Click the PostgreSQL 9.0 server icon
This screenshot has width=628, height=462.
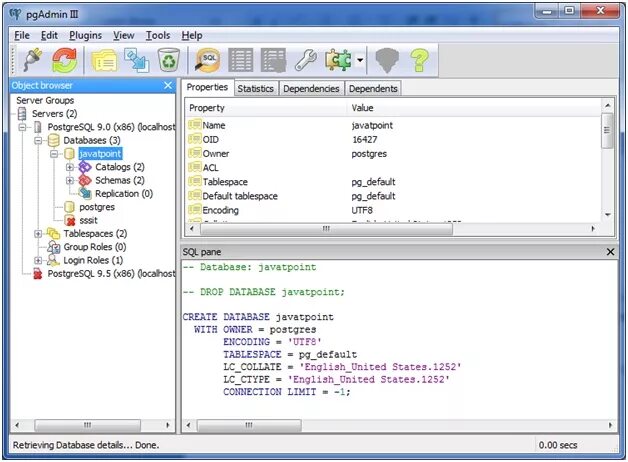coord(38,127)
